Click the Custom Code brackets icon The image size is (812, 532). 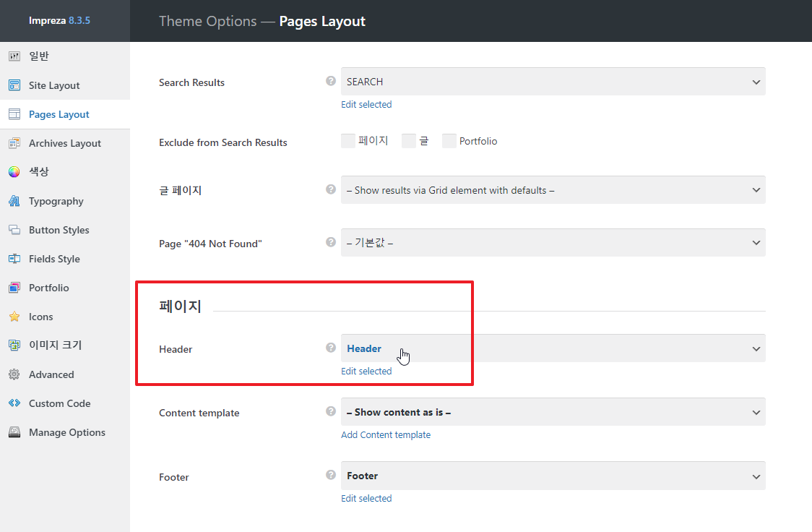pyautogui.click(x=14, y=403)
